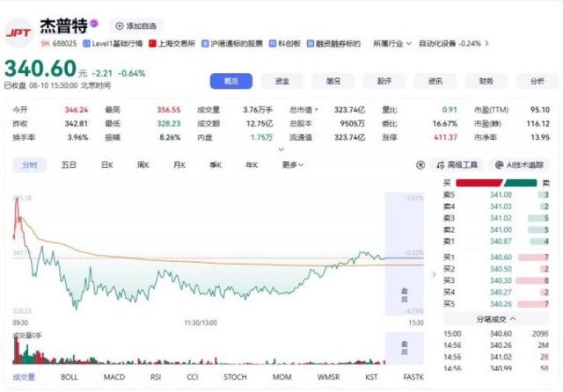Toggle the 总市值 unit arrow

[x=317, y=110]
